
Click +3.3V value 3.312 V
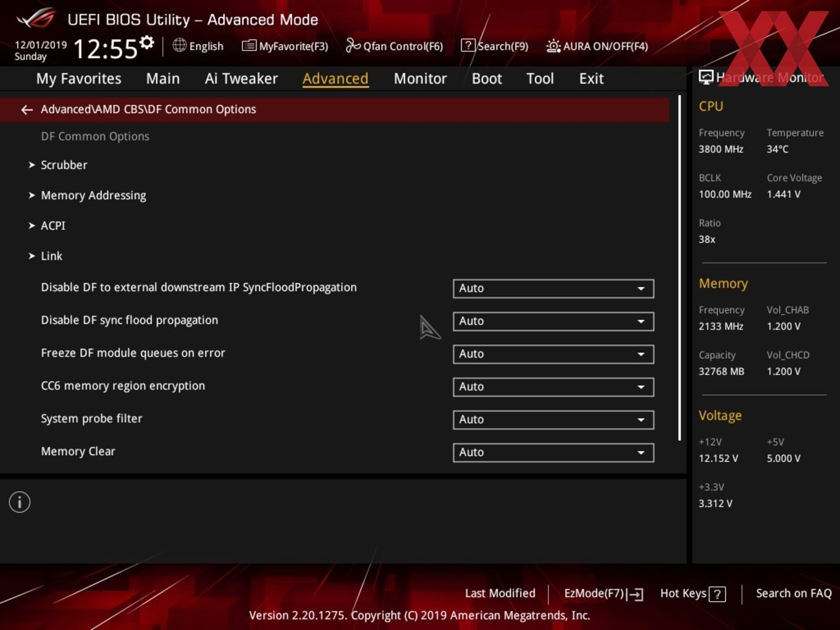coord(715,504)
